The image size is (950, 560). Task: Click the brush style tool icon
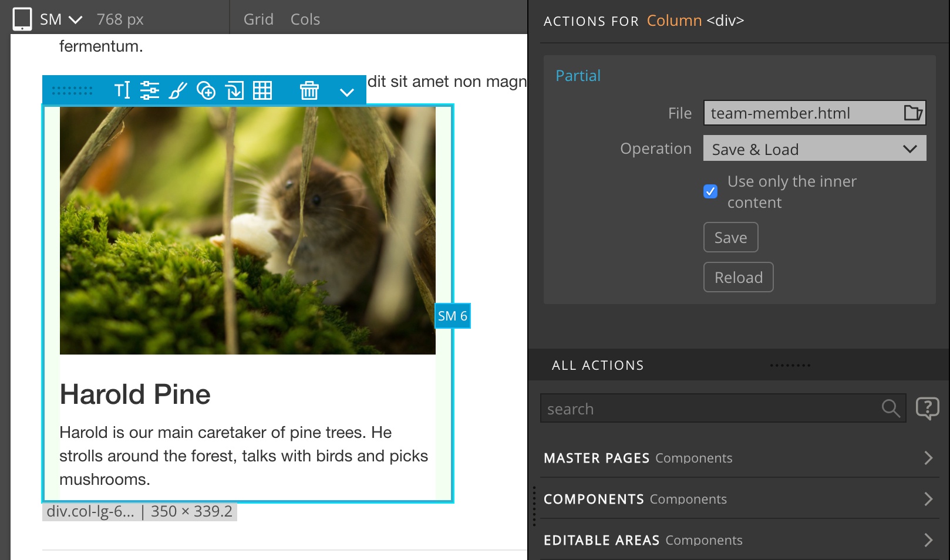tap(178, 90)
